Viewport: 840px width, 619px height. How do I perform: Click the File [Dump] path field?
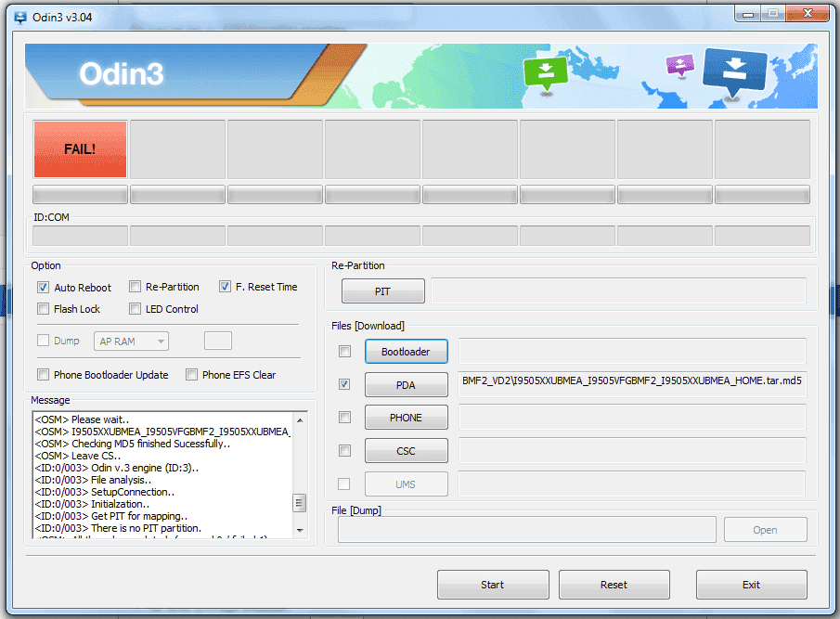pyautogui.click(x=526, y=530)
